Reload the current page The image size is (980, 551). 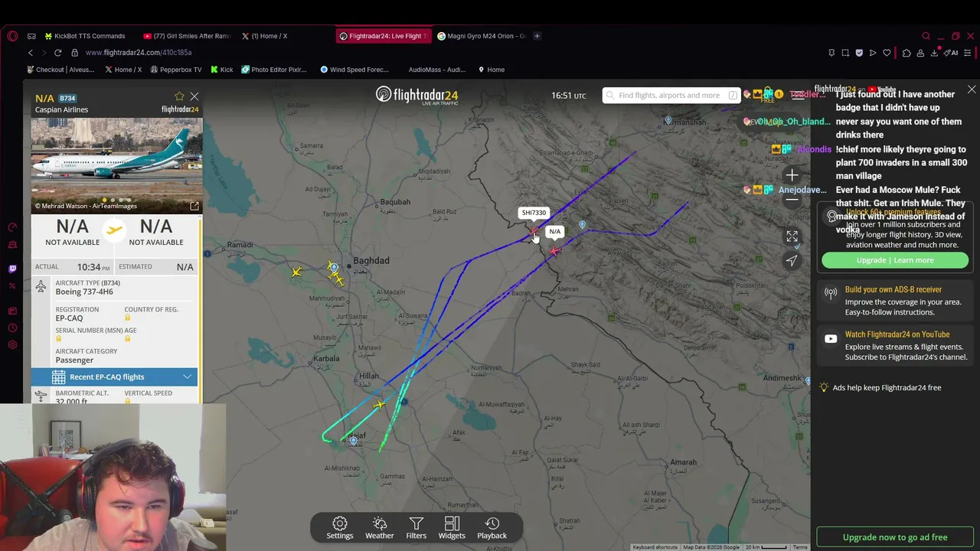57,53
